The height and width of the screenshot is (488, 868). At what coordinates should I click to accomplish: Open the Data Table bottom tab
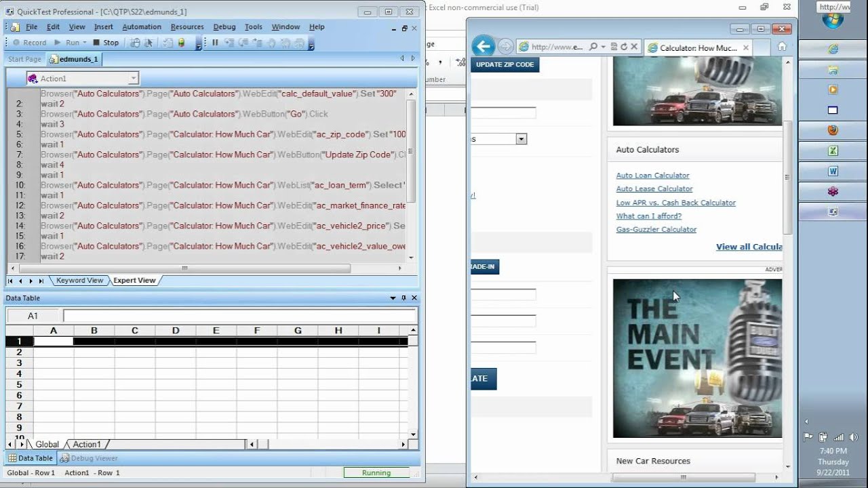tap(31, 458)
